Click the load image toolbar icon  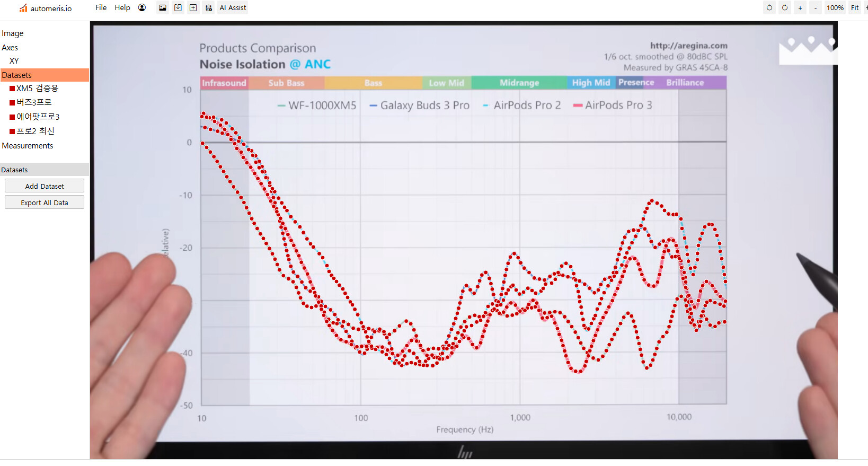pyautogui.click(x=163, y=7)
